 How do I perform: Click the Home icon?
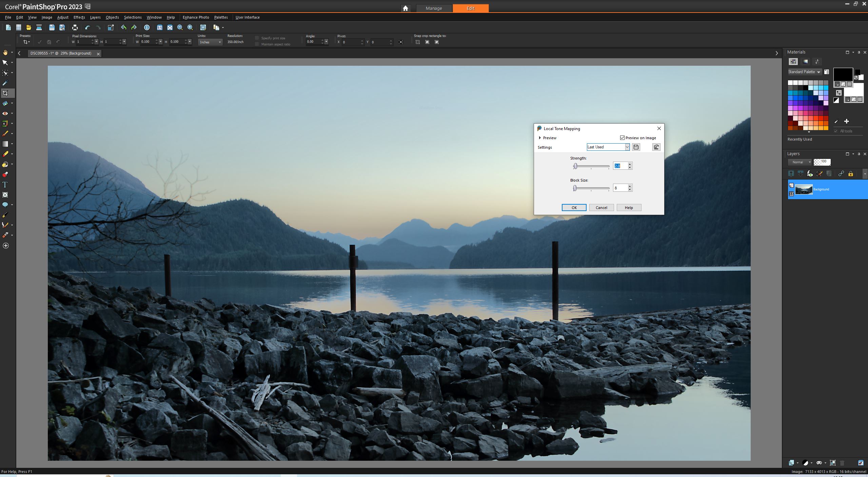tap(406, 8)
